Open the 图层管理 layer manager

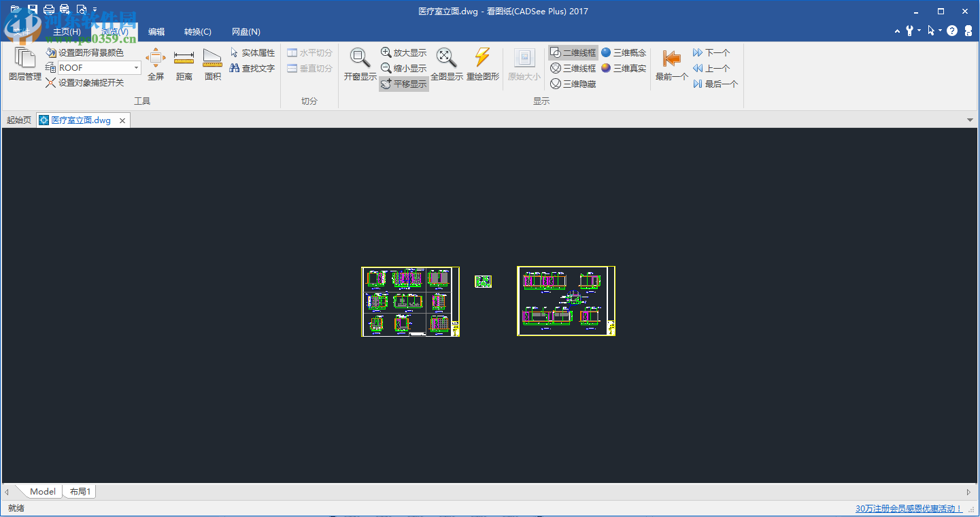[x=24, y=65]
